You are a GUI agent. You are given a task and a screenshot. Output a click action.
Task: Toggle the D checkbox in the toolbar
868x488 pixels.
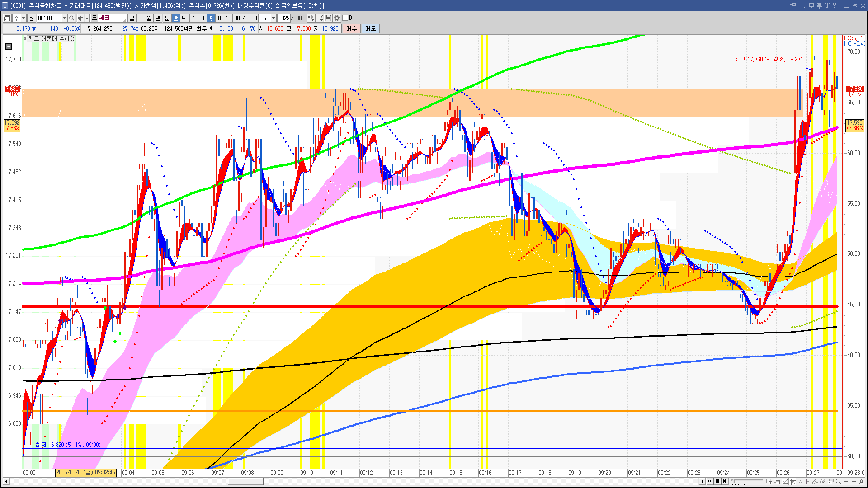(x=345, y=18)
